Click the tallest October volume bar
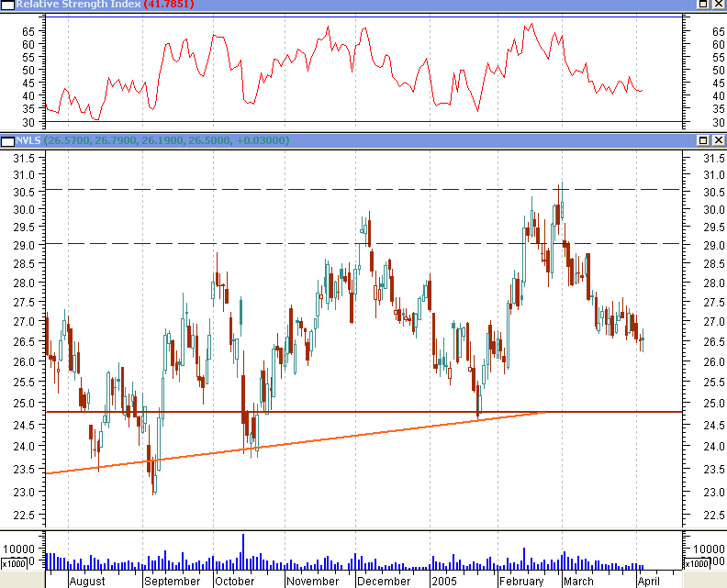This screenshot has width=727, height=588. pyautogui.click(x=243, y=551)
